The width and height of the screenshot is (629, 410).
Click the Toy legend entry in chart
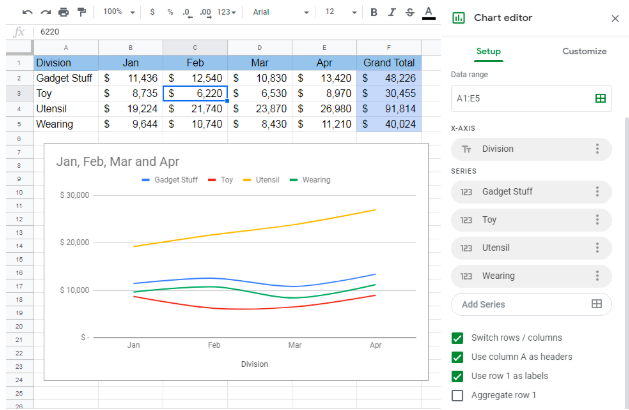point(220,180)
